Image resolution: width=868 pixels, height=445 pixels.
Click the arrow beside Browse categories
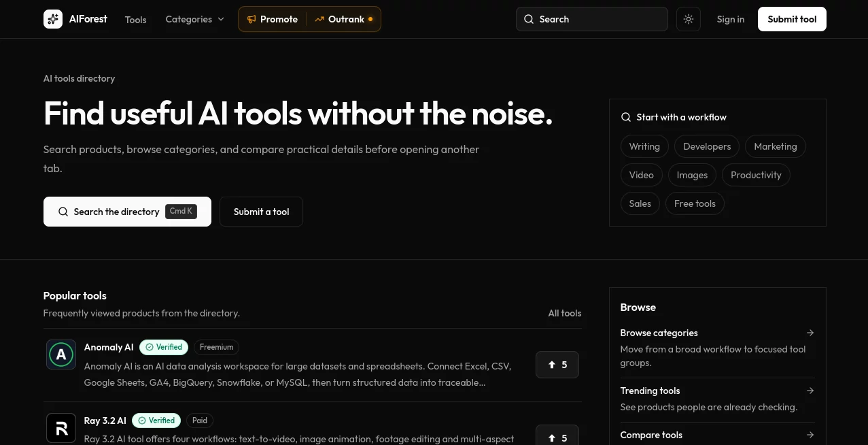coord(810,333)
